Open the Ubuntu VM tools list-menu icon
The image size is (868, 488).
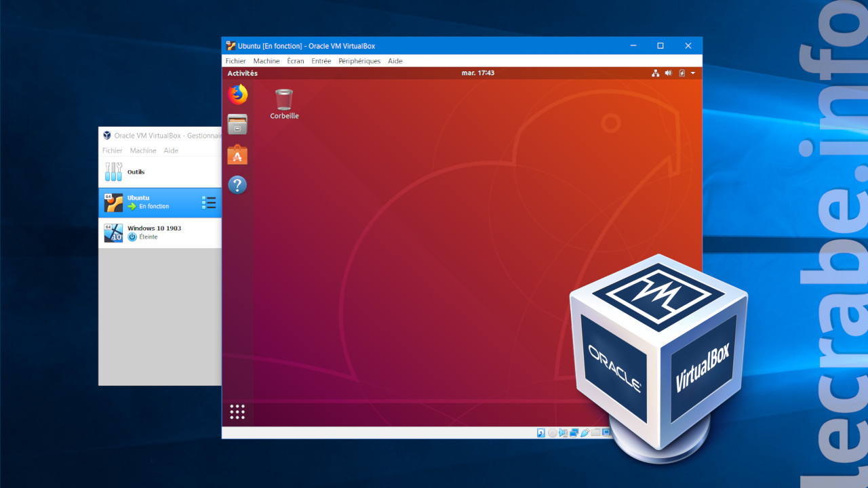point(209,203)
